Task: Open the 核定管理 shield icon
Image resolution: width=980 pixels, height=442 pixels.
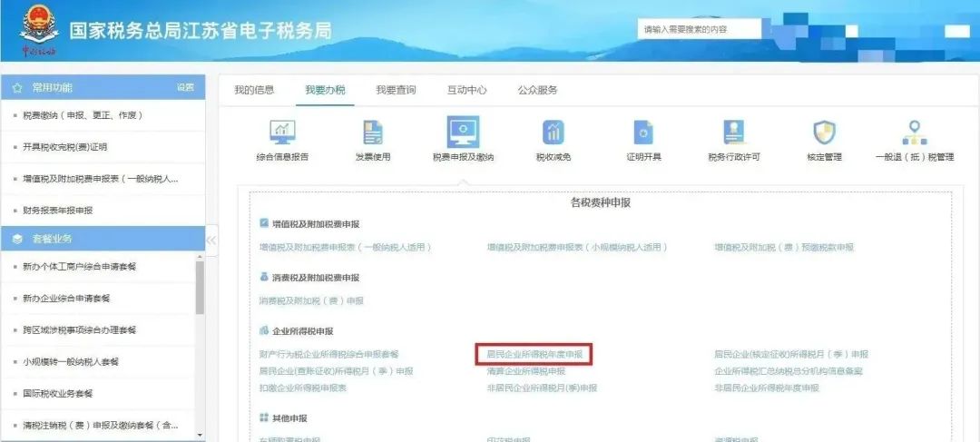Action: point(824,132)
